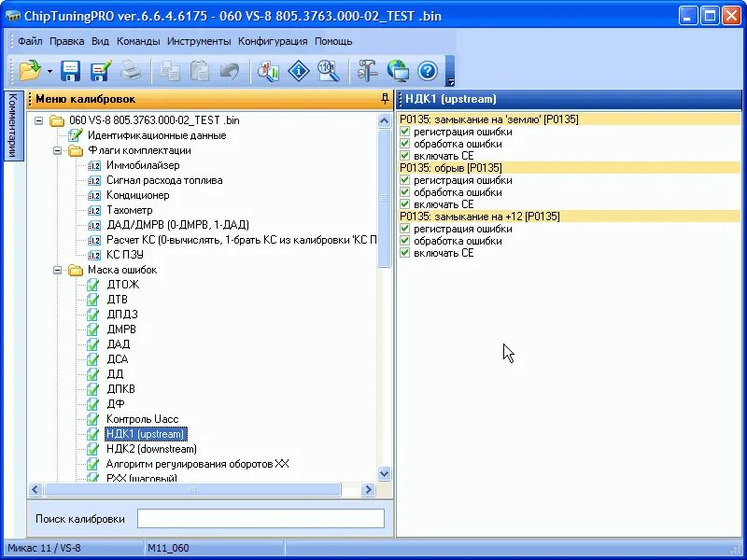747x560 pixels.
Task: Click the horizontal scroll right arrow
Action: [368, 489]
